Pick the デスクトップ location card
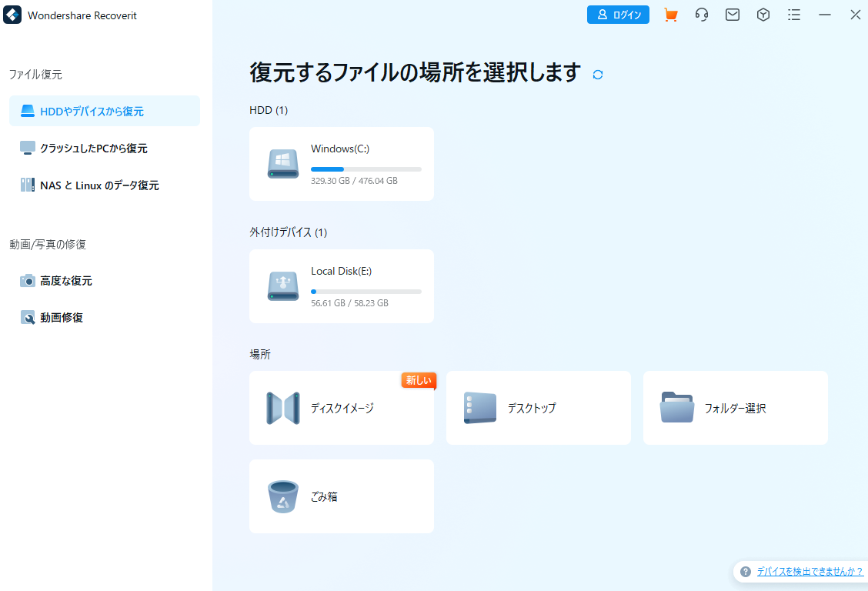Viewport: 868px width, 591px height. click(x=539, y=408)
